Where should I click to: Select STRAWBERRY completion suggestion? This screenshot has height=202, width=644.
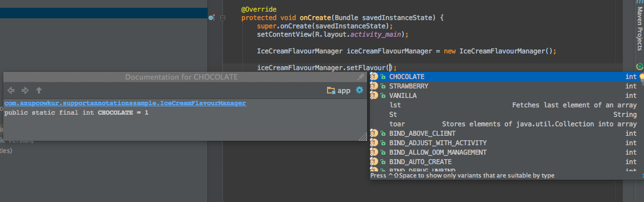click(503, 86)
